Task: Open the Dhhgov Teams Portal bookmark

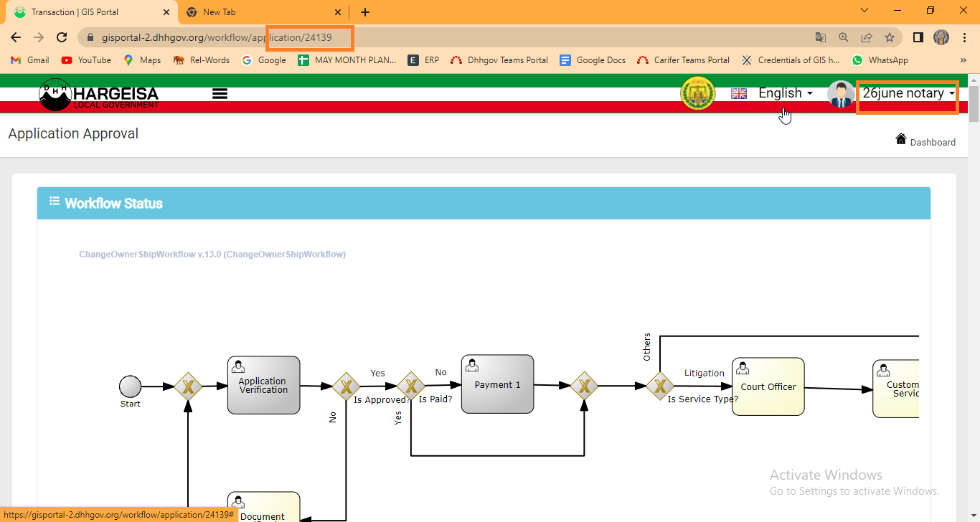Action: pos(499,60)
